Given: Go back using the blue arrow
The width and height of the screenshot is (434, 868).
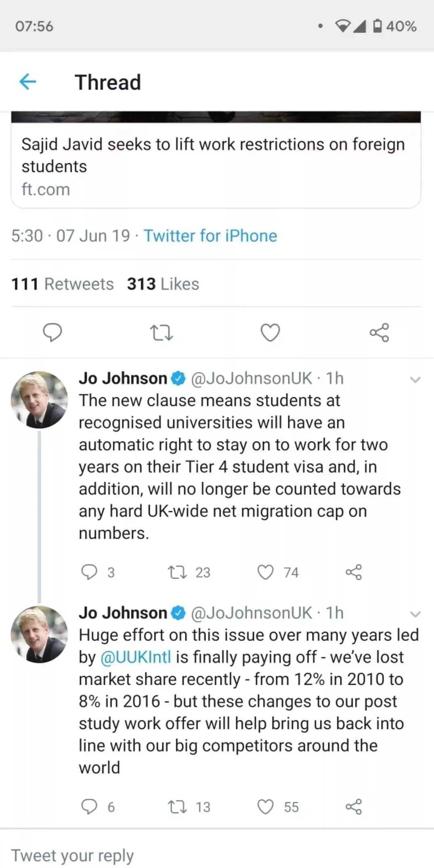Looking at the screenshot, I should (x=28, y=82).
